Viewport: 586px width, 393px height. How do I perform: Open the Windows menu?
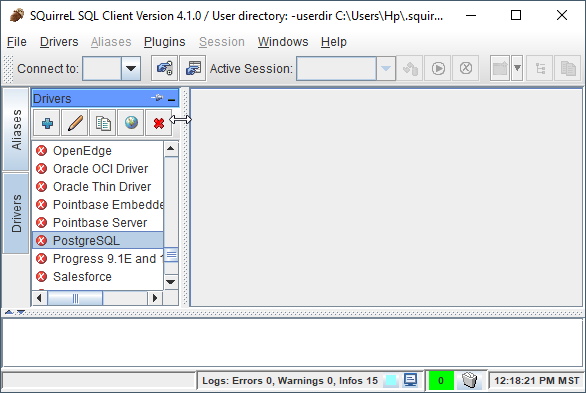[283, 42]
